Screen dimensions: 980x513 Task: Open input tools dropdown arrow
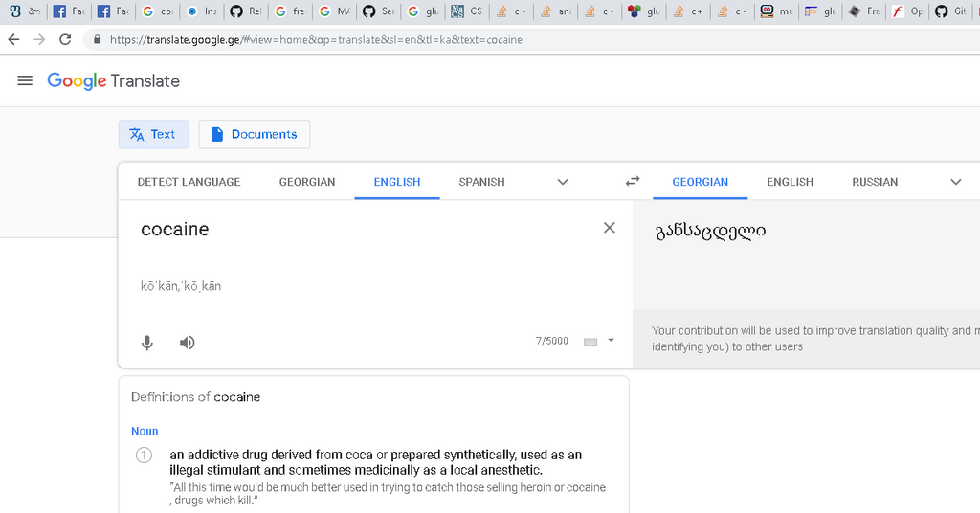pos(611,341)
